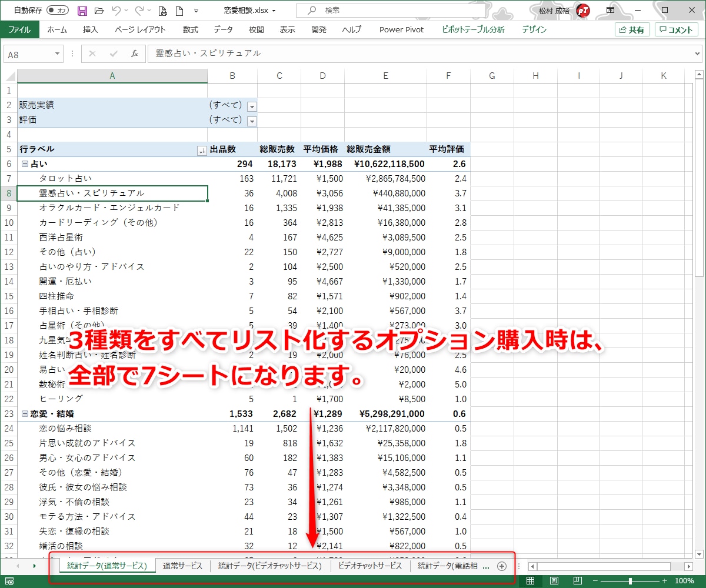Click the Undo arrow icon

pyautogui.click(x=116, y=11)
